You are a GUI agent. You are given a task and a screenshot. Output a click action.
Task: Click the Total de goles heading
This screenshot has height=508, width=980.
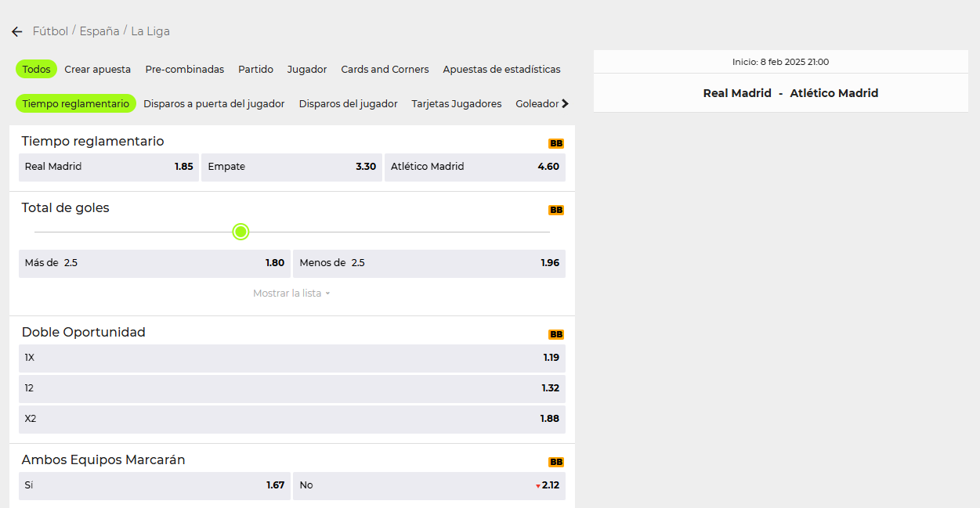tap(65, 208)
